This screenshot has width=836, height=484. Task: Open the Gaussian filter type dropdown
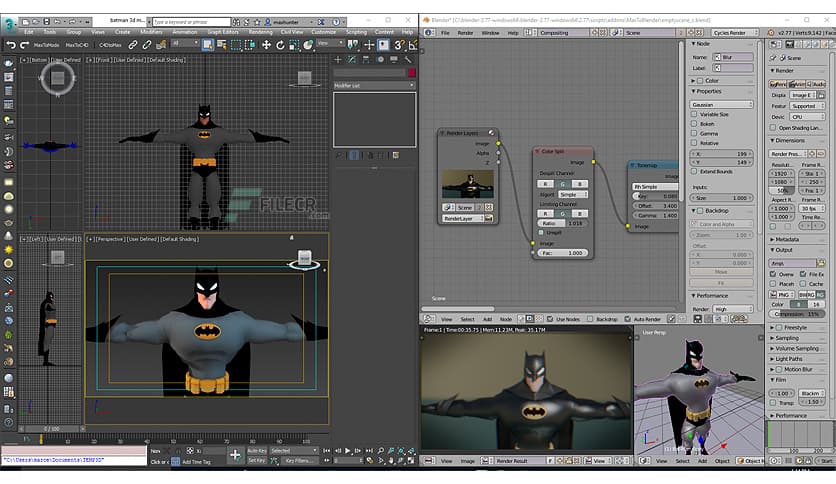coord(722,104)
